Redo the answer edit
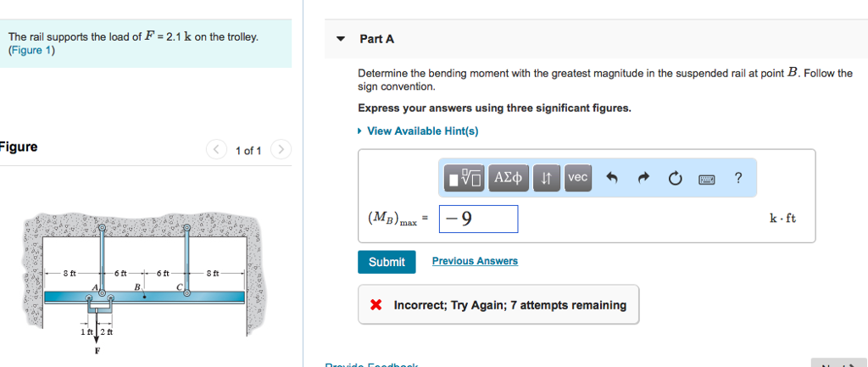Screen dimensions: 868x367 click(643, 178)
